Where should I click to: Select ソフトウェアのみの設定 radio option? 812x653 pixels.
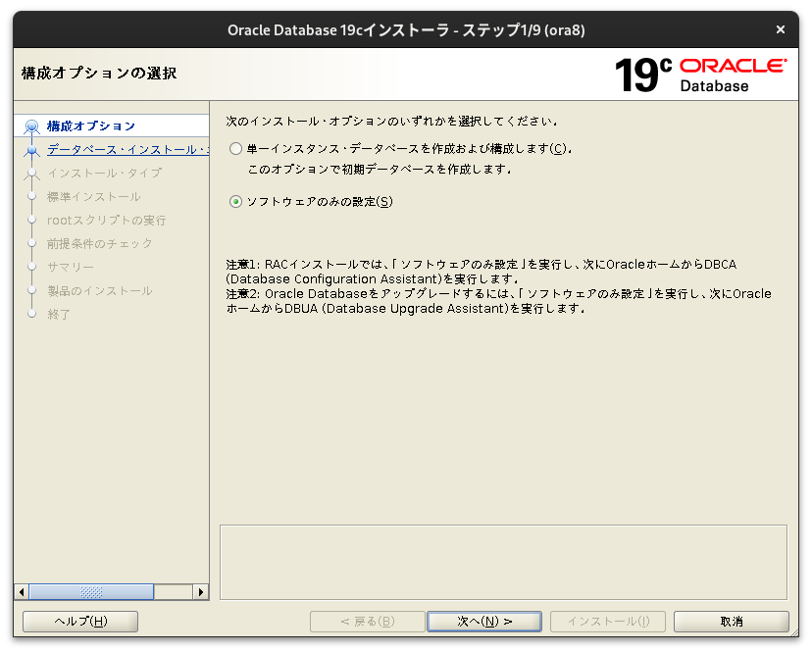tap(234, 202)
